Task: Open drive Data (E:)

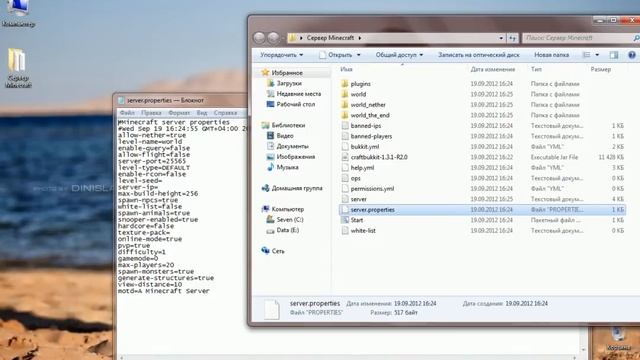Action: (x=287, y=230)
